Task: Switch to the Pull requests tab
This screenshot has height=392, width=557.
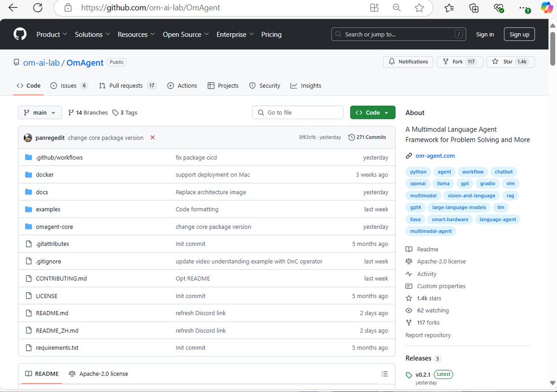Action: [128, 86]
